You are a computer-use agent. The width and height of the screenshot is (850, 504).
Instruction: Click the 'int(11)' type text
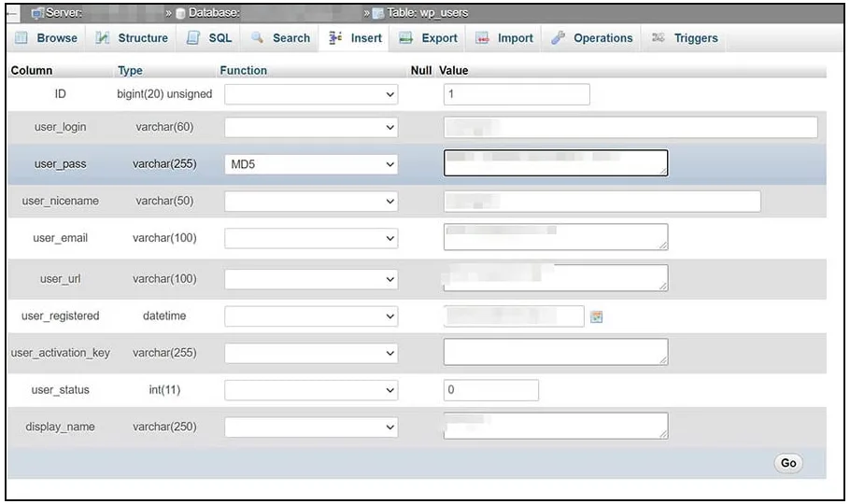(164, 389)
